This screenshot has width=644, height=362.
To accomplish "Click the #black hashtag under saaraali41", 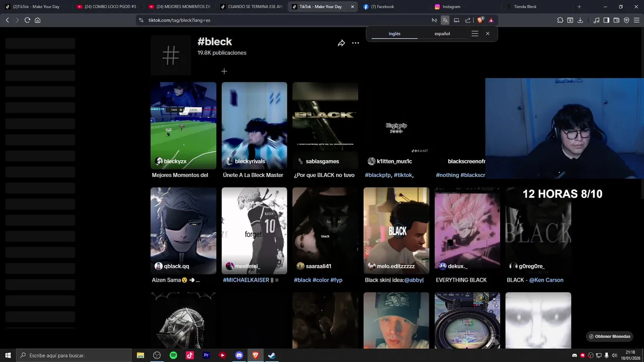I will (x=302, y=280).
